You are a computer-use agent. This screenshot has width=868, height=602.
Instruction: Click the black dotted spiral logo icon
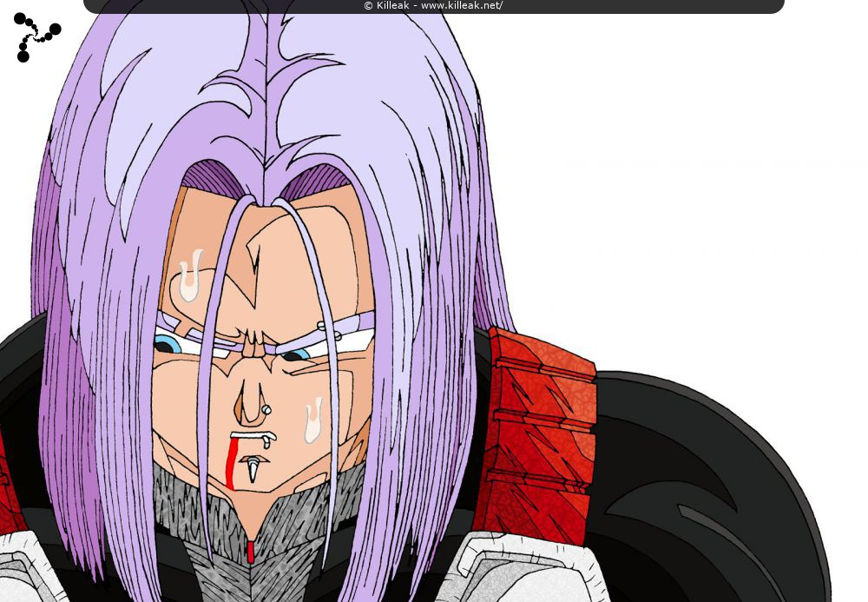click(37, 37)
